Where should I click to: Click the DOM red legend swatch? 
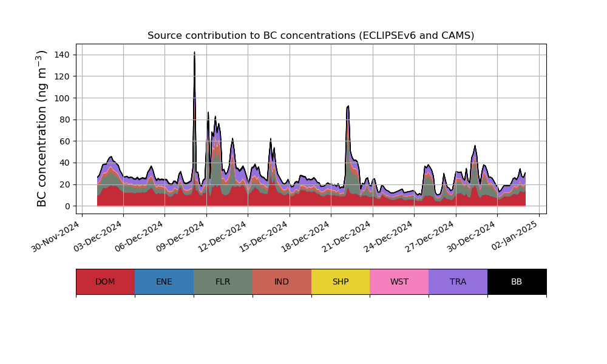coord(105,282)
